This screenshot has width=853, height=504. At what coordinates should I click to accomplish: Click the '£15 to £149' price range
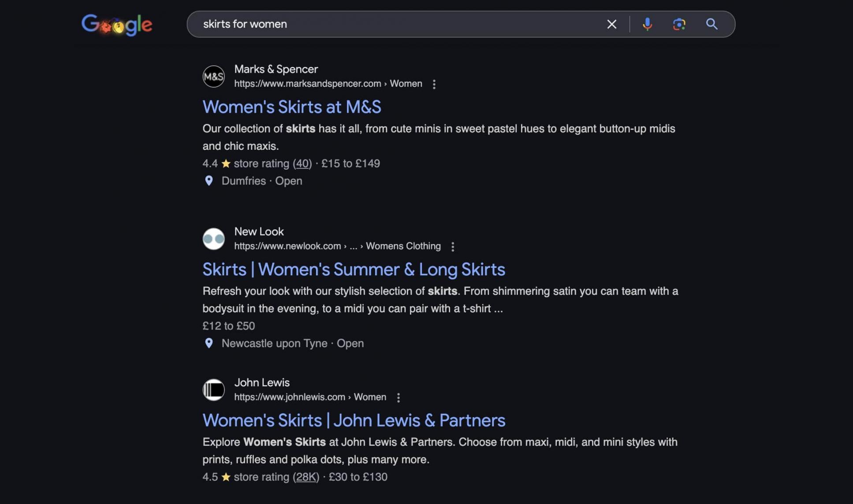click(350, 163)
